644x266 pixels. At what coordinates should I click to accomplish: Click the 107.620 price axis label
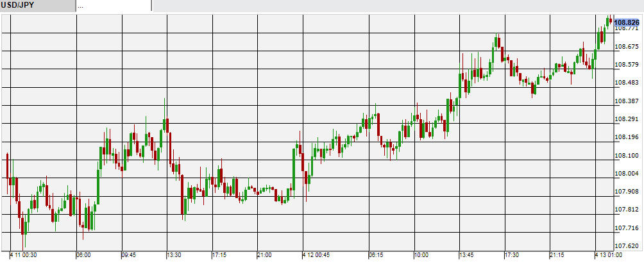[626, 245]
